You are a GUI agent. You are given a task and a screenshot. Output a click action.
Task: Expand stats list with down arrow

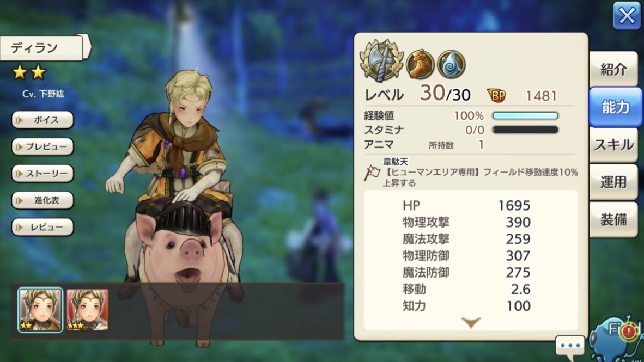(x=471, y=322)
